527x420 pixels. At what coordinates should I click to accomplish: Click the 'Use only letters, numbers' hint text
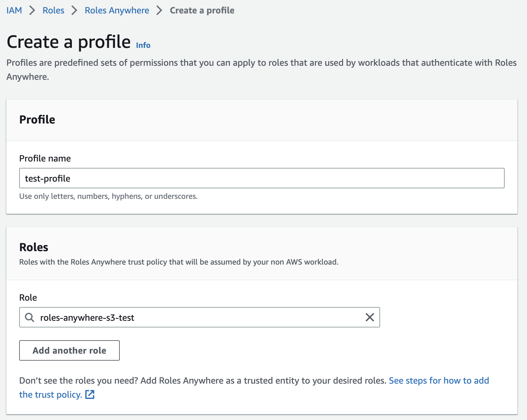click(108, 196)
